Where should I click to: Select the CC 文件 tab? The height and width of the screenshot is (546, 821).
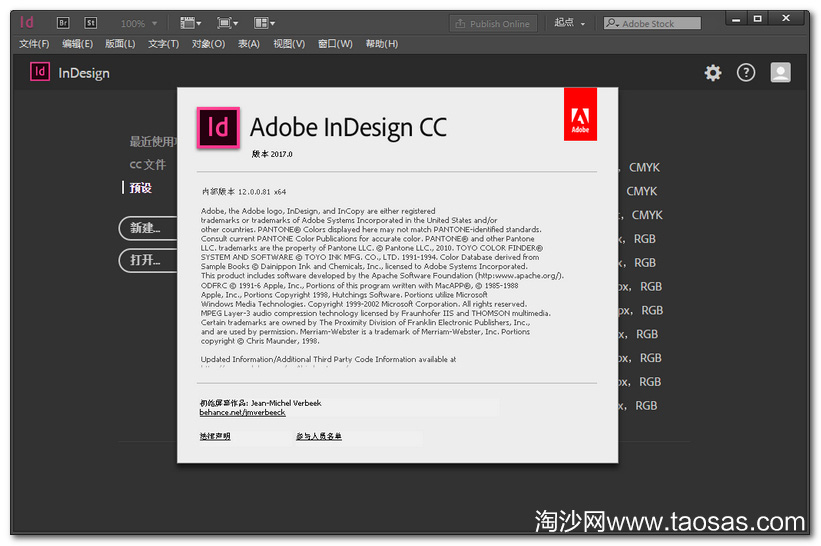(x=148, y=165)
